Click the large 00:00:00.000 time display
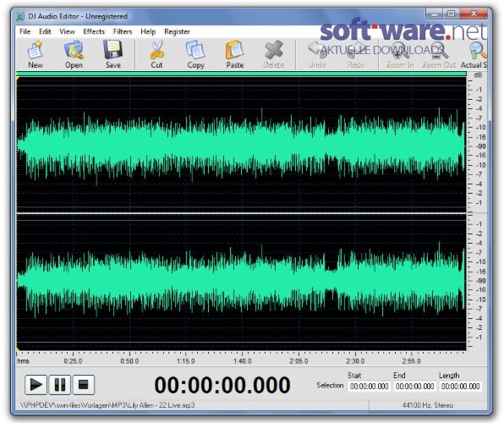504x423 pixels. (x=222, y=385)
